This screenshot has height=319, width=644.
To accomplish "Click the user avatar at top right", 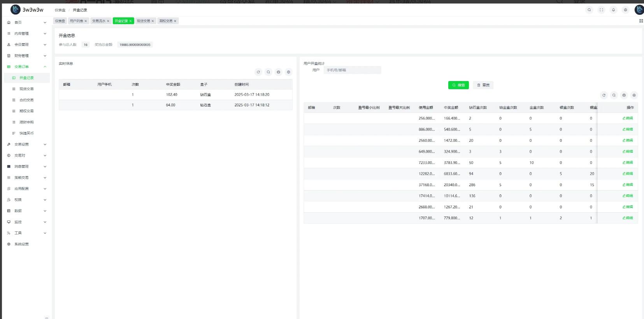I will pyautogui.click(x=639, y=10).
